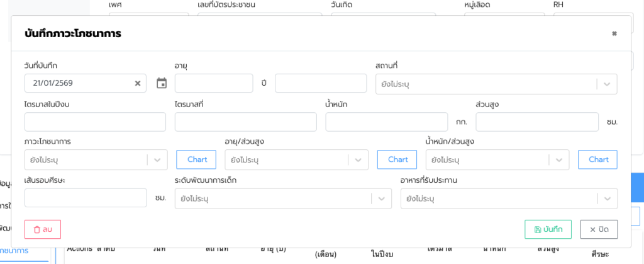The height and width of the screenshot is (264, 644).
Task: Focus the ส่วนสูง height input field
Action: coord(537,122)
